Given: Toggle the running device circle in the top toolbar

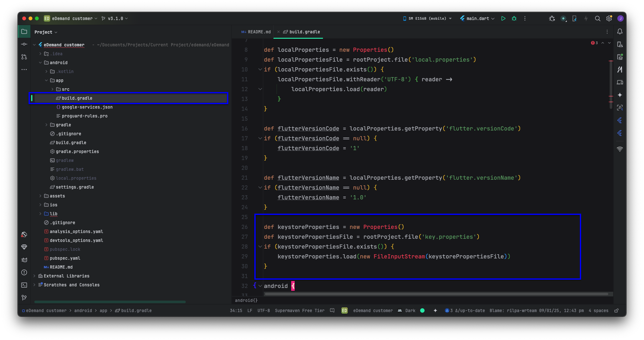Looking at the screenshot, I should click(x=563, y=18).
